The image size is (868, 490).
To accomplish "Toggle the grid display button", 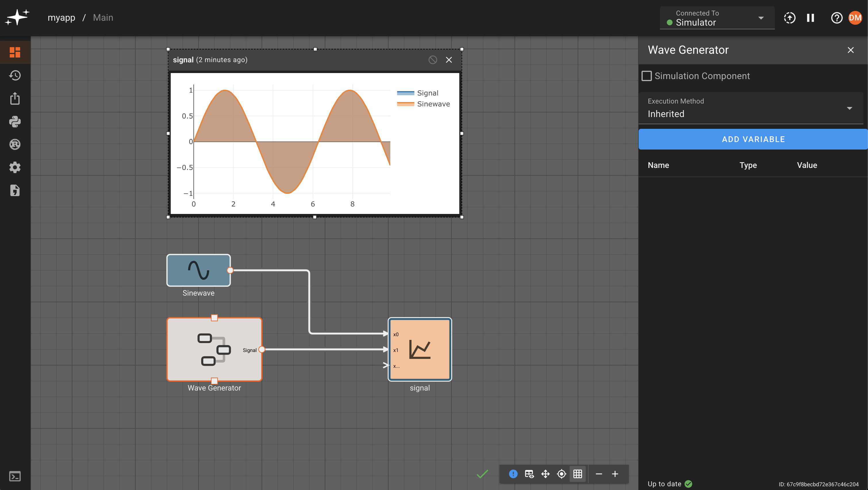I will (577, 474).
